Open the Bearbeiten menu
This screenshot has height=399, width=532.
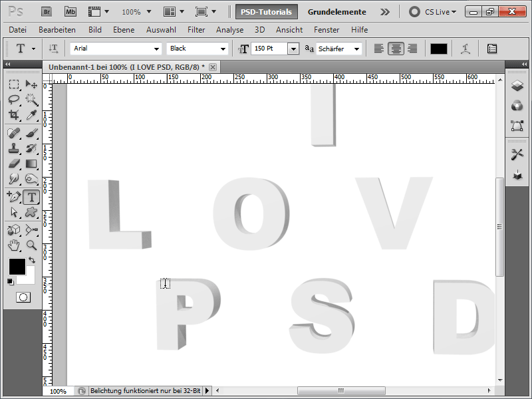pyautogui.click(x=57, y=30)
